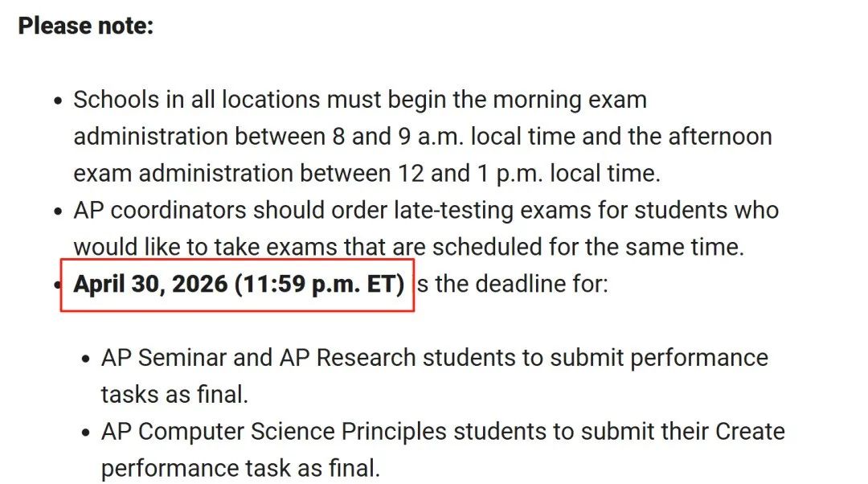Click the words "AP Computer Science Principles"
Image resolution: width=868 pixels, height=484 pixels.
[x=274, y=432]
